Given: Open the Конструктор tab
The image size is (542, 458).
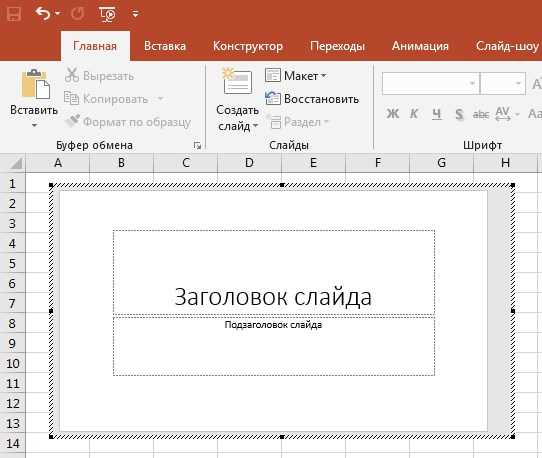Looking at the screenshot, I should [247, 46].
